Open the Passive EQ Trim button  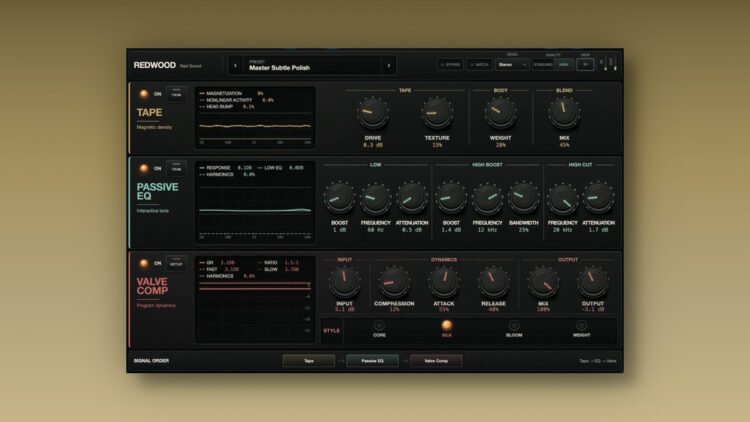(176, 168)
